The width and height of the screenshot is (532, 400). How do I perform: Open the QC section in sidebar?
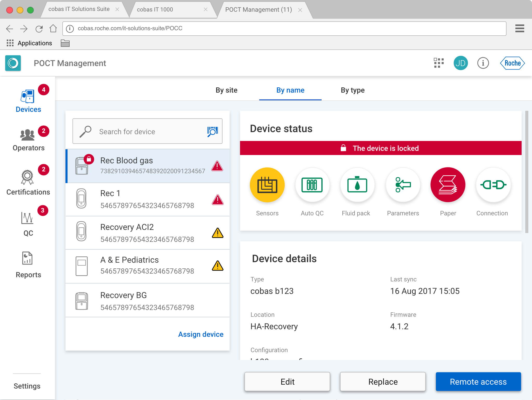point(28,224)
